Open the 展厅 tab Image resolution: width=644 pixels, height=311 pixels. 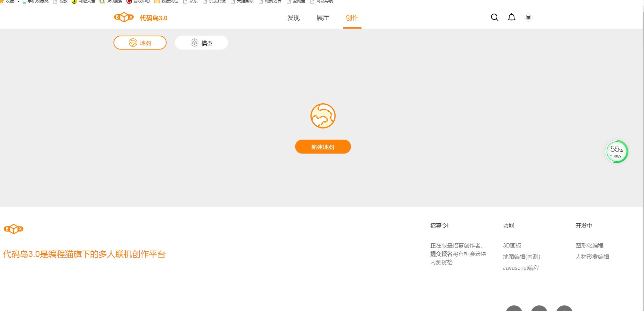(323, 18)
